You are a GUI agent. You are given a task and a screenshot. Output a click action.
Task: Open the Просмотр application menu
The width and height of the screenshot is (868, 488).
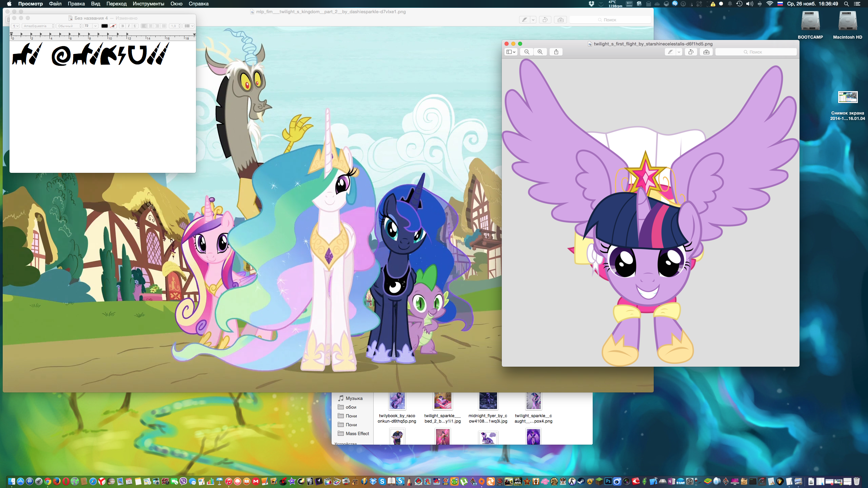click(31, 4)
